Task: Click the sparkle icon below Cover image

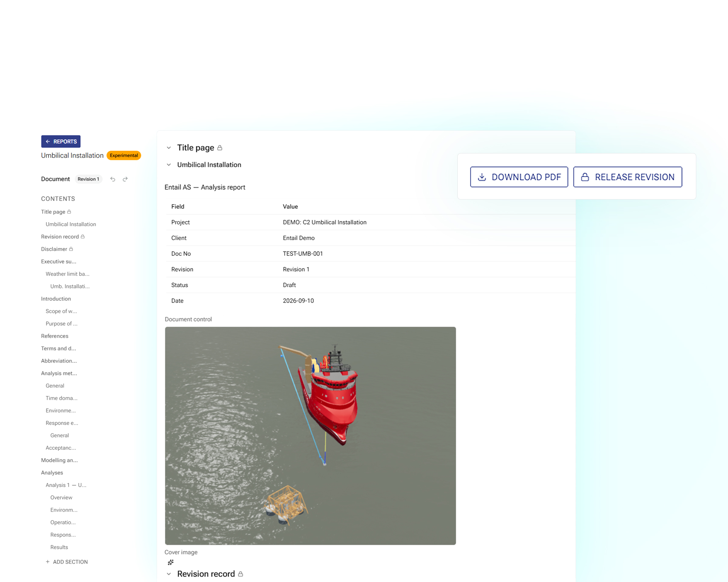Action: 170,562
